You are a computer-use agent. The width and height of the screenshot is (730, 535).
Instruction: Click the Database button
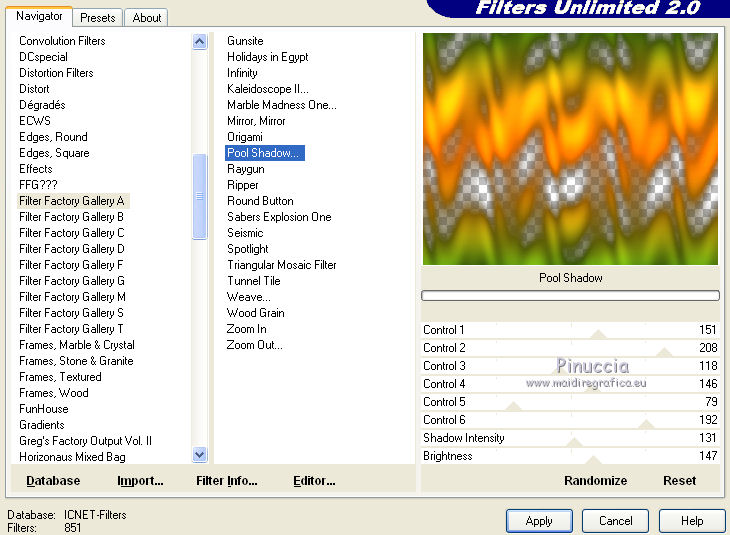pos(53,481)
